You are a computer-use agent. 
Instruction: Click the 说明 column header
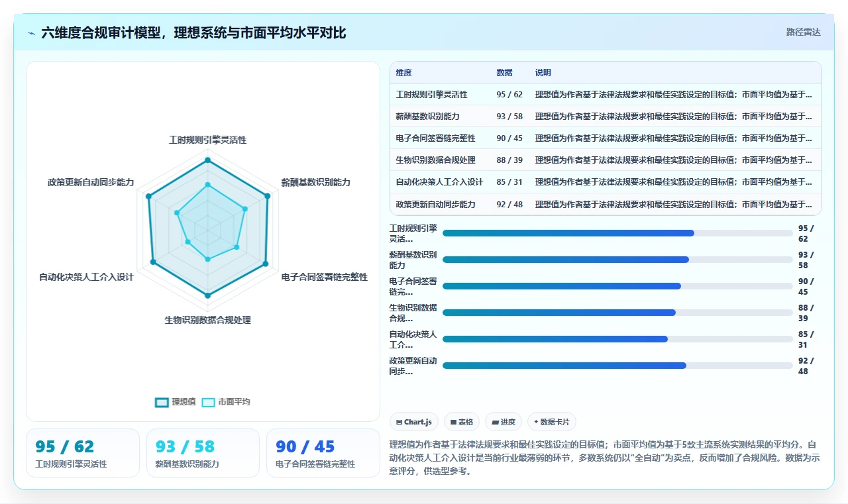(x=543, y=73)
